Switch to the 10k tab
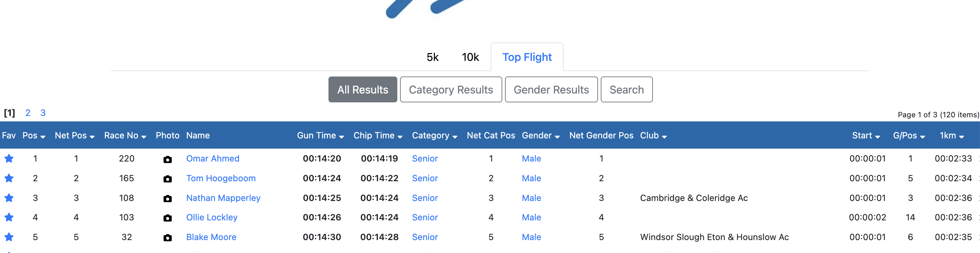Viewport: 980px width, 253px height. [470, 57]
